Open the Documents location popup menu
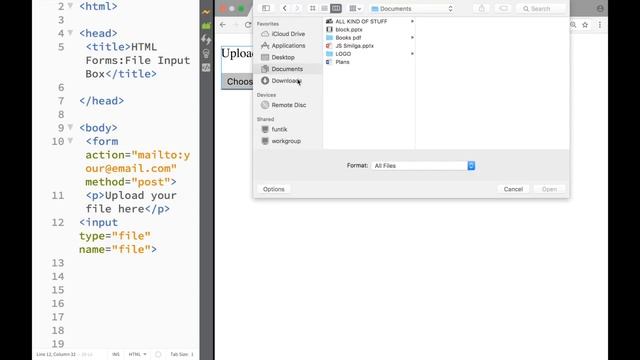 412,9
